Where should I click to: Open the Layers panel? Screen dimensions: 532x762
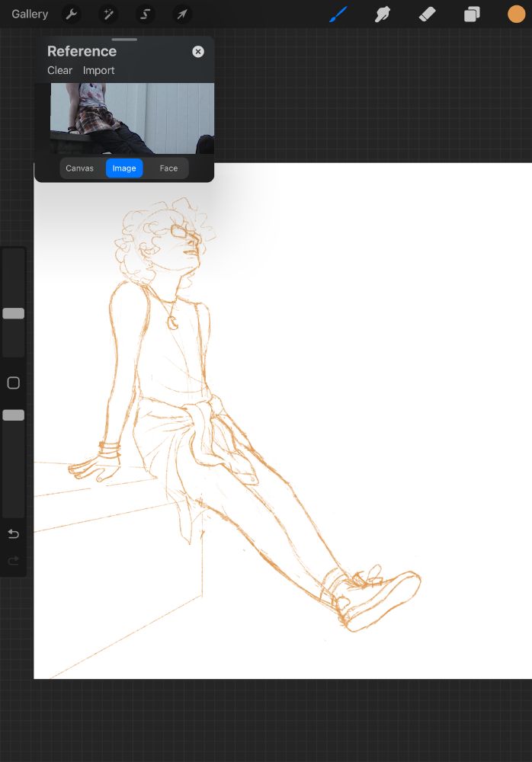click(472, 14)
